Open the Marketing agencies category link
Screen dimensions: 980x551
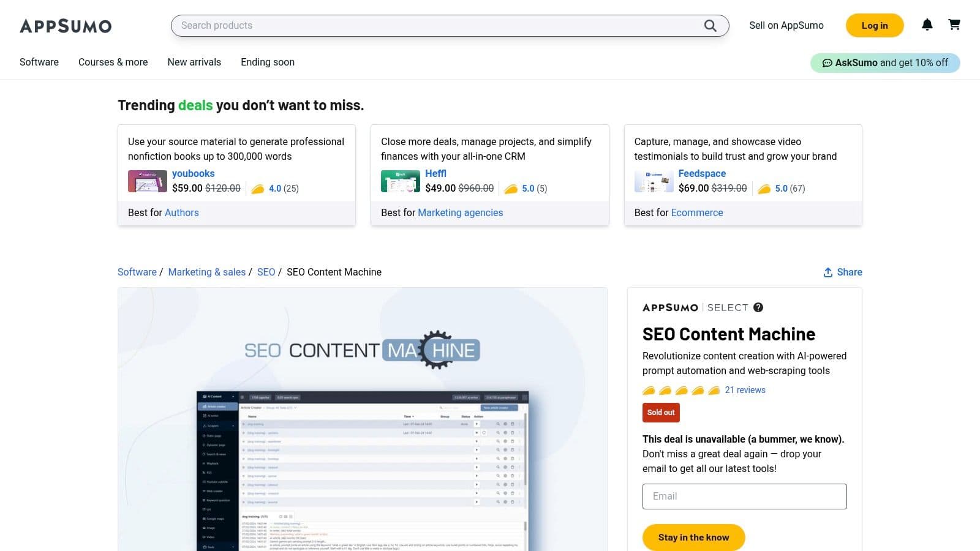click(x=460, y=212)
